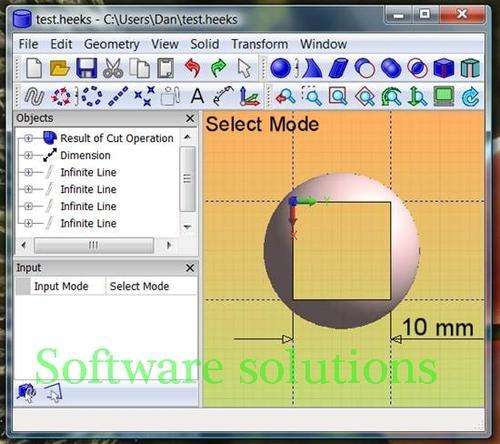Add a cube solid from the toolbar
500x444 pixels.
[444, 68]
